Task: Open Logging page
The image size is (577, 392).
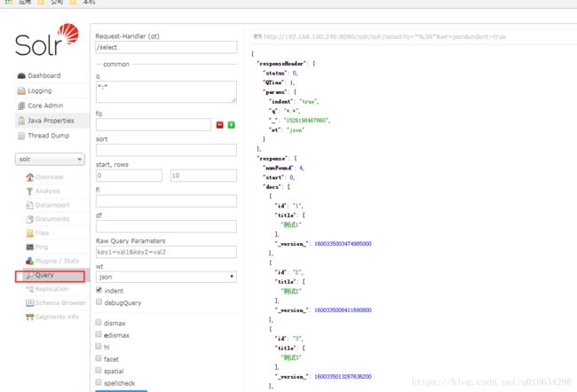Action: click(40, 90)
